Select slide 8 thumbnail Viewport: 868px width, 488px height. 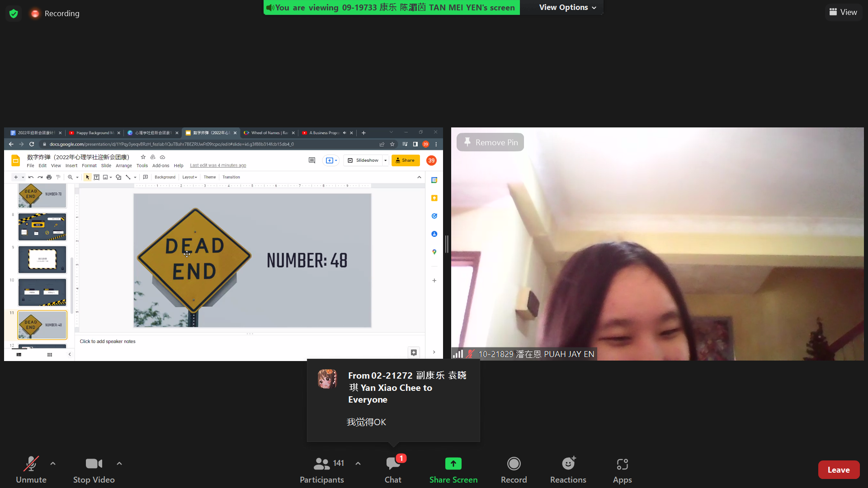[42, 227]
